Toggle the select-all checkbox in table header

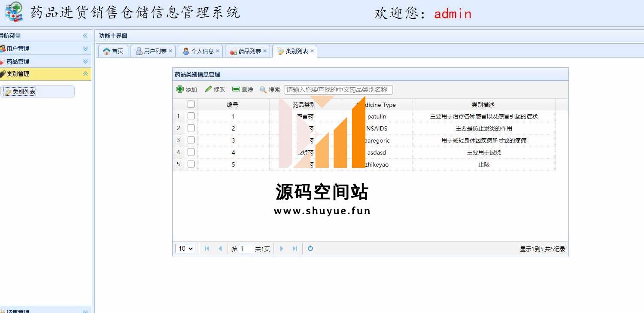pos(191,104)
